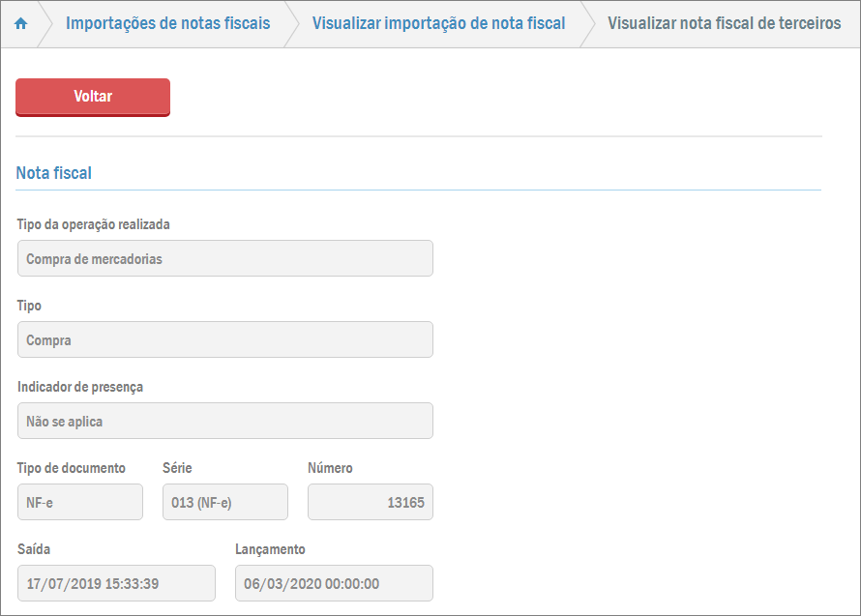Click the Compra de mercadorias field
This screenshot has width=861, height=616.
pos(224,259)
